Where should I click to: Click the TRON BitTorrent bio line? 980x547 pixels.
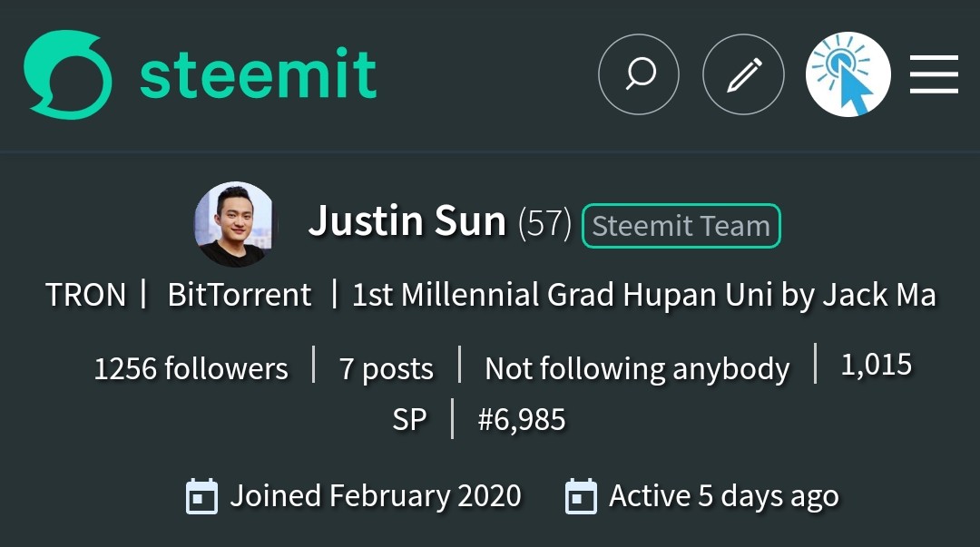490,295
